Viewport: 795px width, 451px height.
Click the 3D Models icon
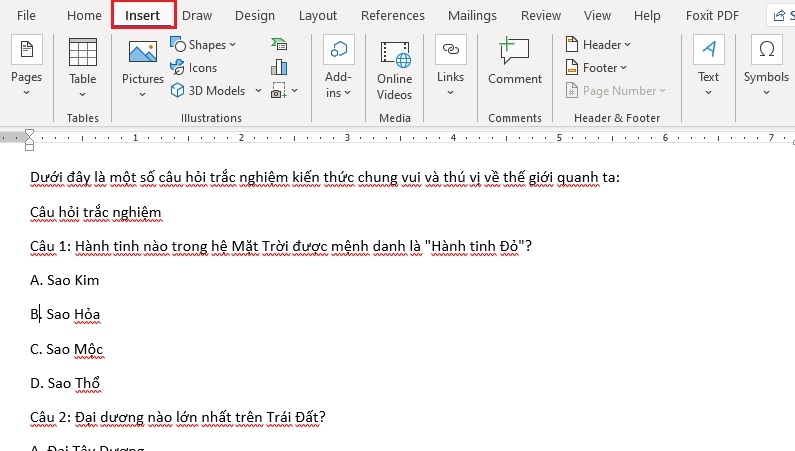click(177, 90)
